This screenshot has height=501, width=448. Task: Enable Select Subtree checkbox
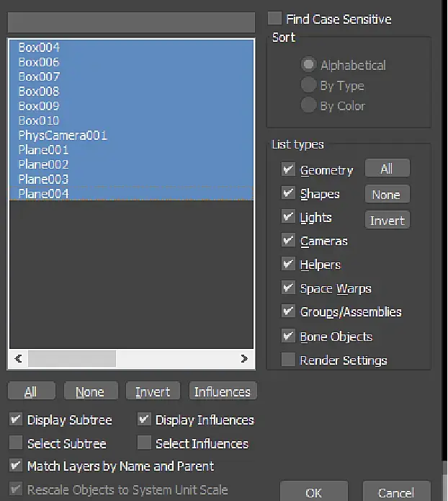click(16, 443)
